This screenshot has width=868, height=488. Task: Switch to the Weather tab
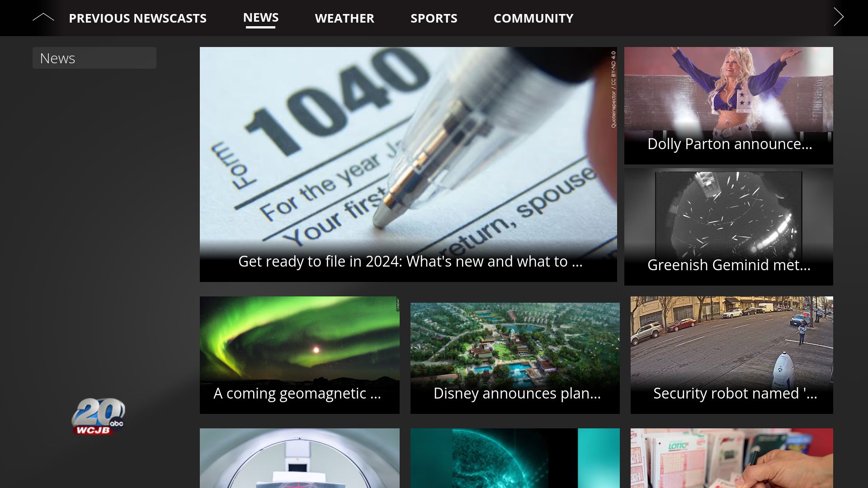pyautogui.click(x=344, y=18)
